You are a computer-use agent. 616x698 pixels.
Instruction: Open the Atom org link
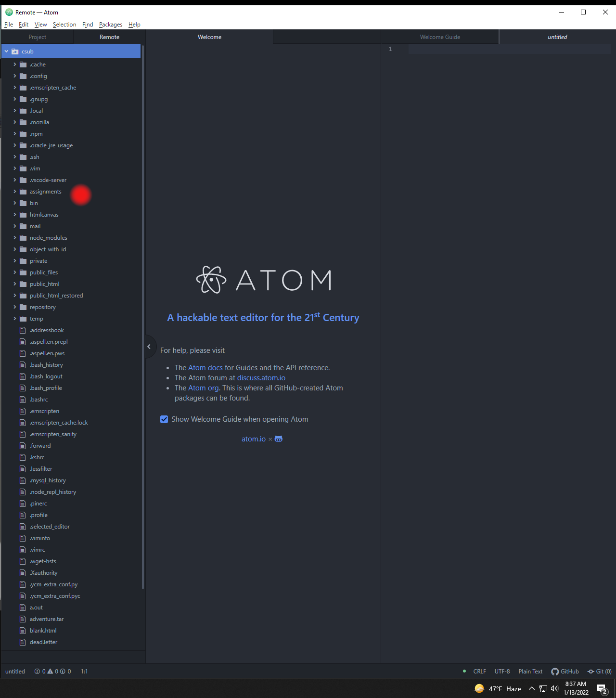point(204,388)
